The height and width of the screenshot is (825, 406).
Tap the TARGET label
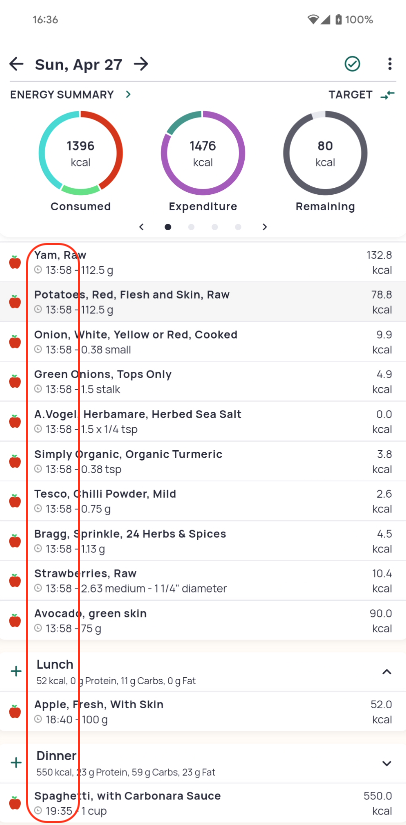tap(350, 95)
